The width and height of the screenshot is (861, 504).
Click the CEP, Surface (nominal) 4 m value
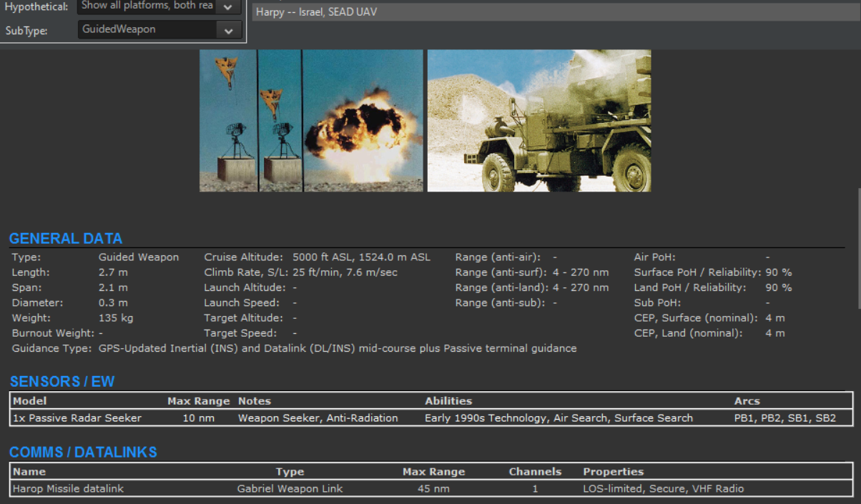[775, 318]
